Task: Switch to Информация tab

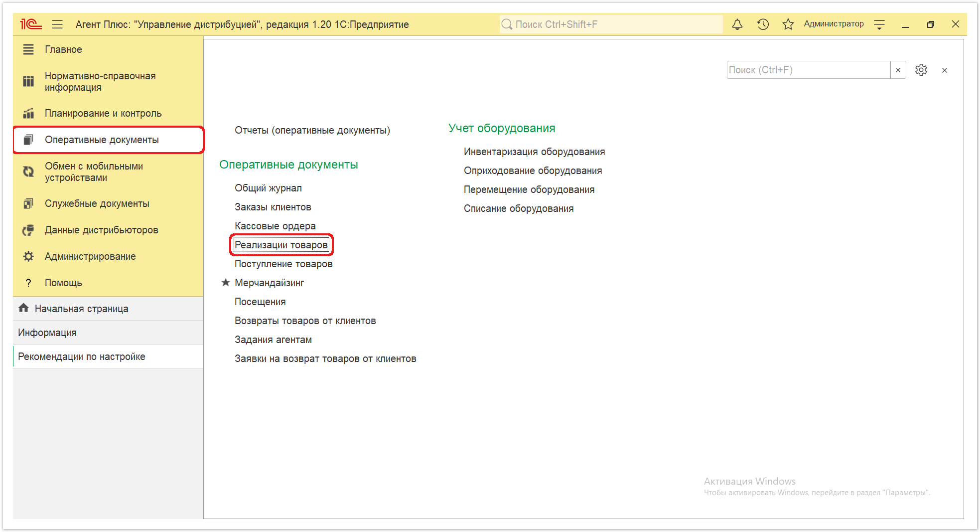Action: tap(108, 333)
